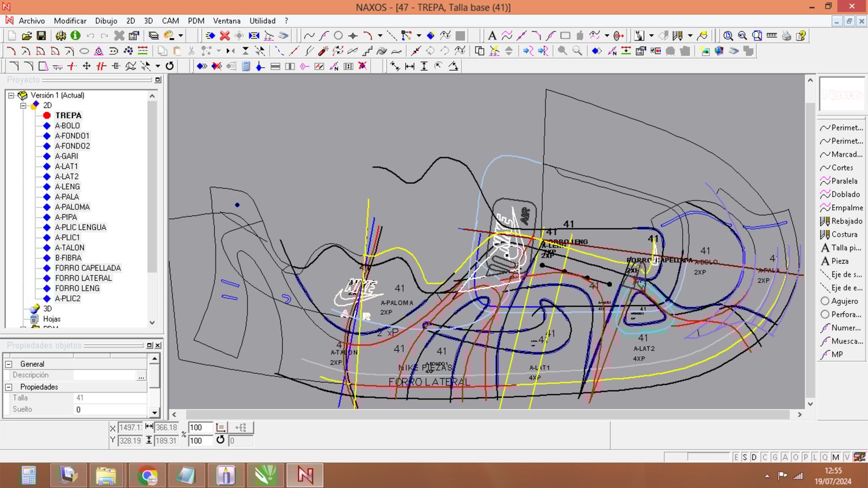Open the layers stack tool
Screen dimensions: 868x488
click(153, 36)
